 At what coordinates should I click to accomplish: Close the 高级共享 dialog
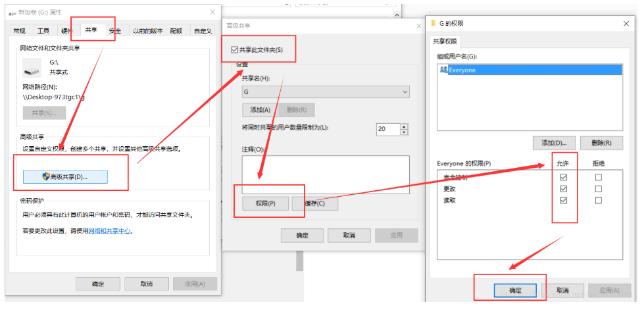[x=418, y=26]
